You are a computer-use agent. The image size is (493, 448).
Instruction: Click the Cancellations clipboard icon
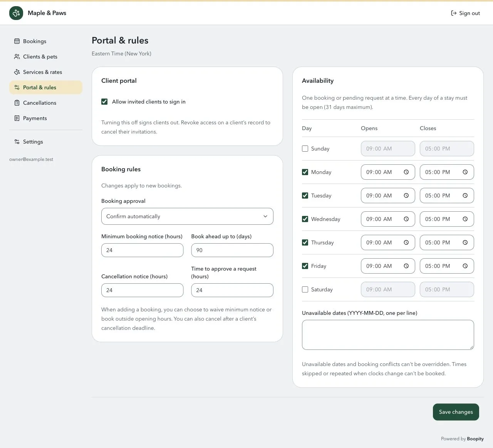(x=17, y=103)
